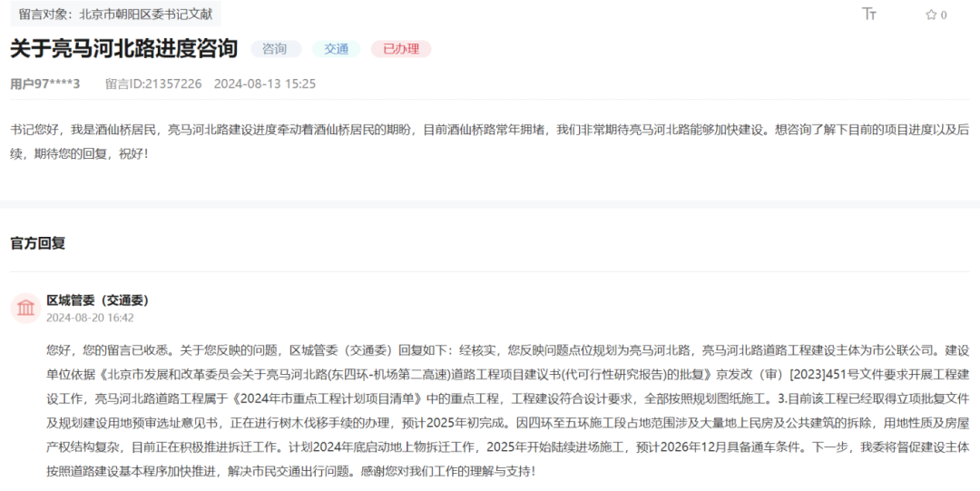Select the 交通 tag
The image size is (980, 491).
click(337, 49)
